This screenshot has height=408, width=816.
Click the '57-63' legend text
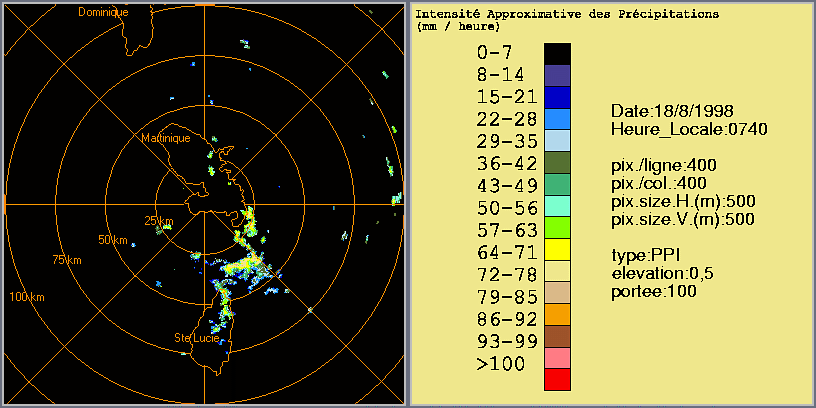click(506, 230)
